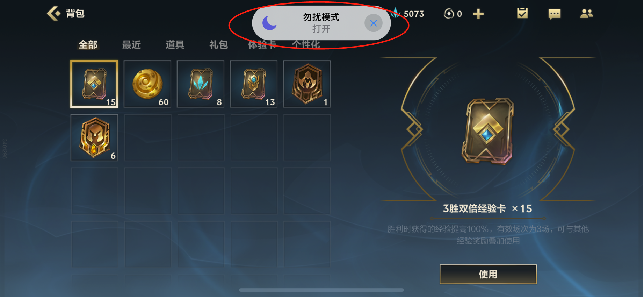Select the double XP card with 15
This screenshot has width=644, height=298.
94,84
